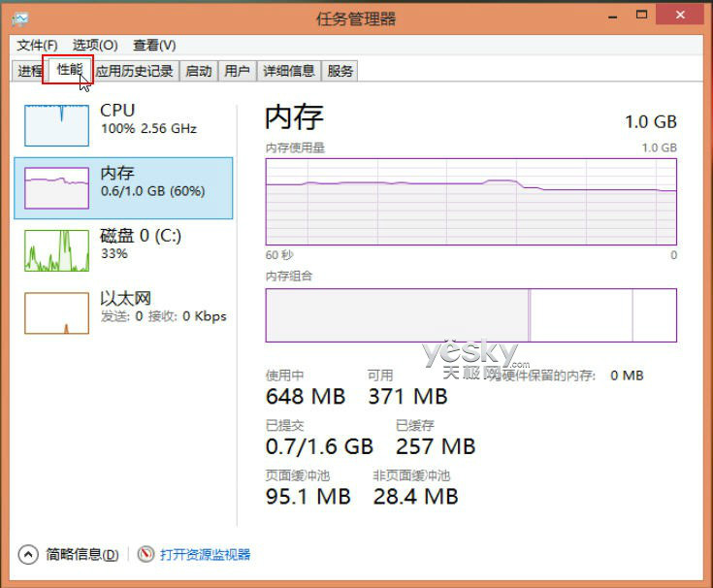Click the 648 MB in-use value
713x588 pixels.
point(306,397)
